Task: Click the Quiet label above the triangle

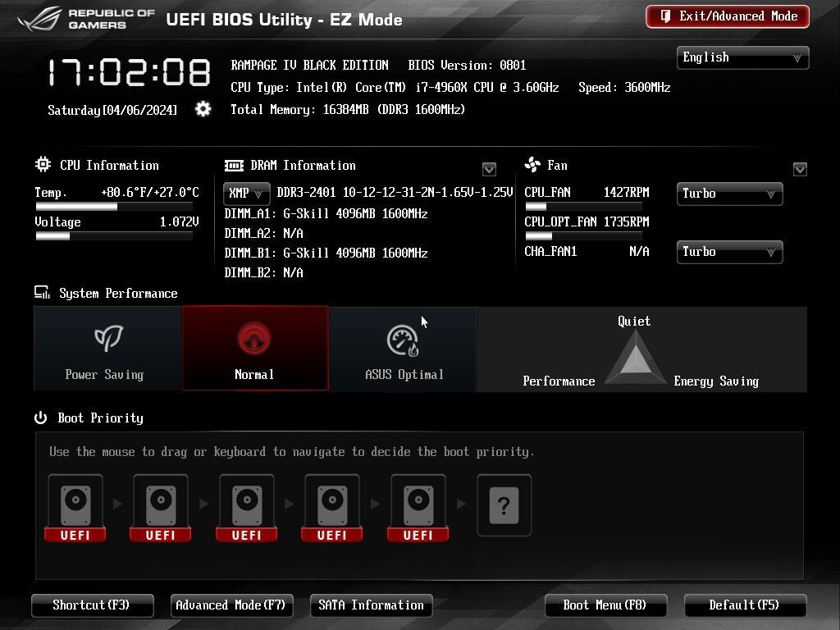Action: click(634, 321)
